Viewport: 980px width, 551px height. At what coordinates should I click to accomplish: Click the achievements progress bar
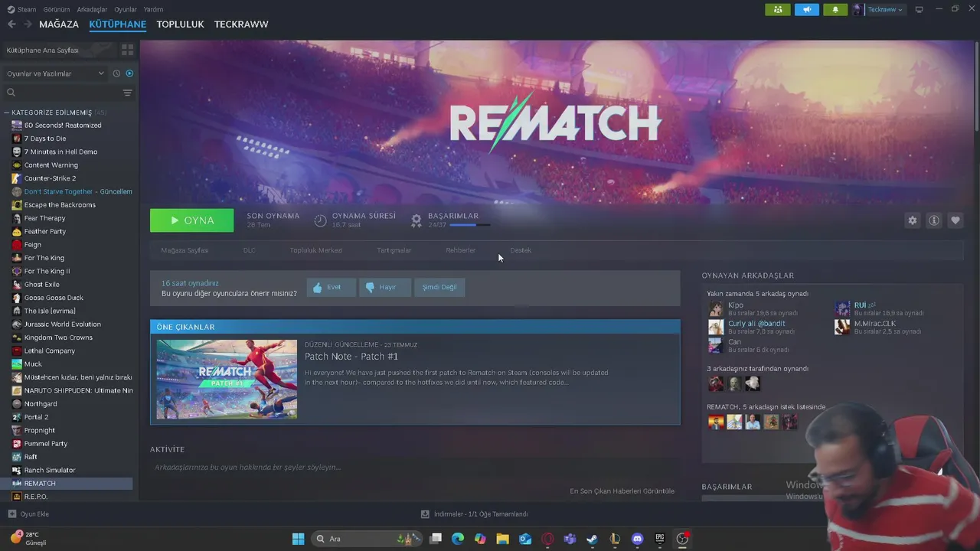470,225
